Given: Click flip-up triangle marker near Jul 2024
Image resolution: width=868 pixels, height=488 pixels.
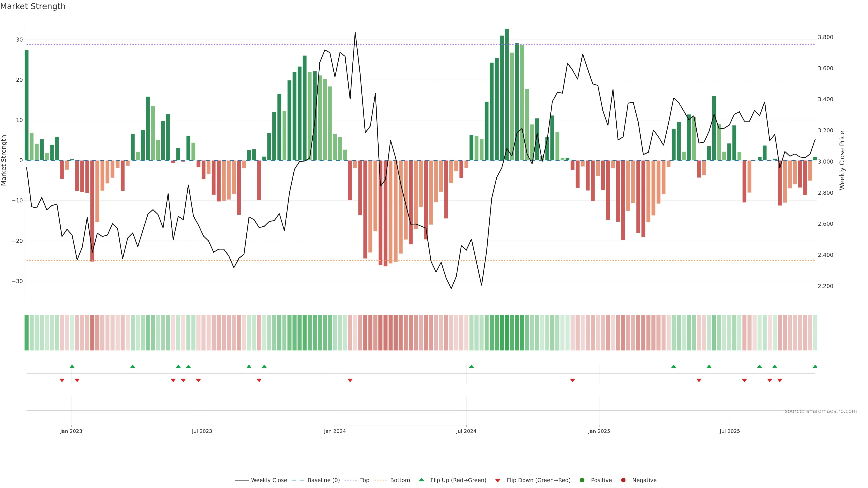Looking at the screenshot, I should 471,366.
